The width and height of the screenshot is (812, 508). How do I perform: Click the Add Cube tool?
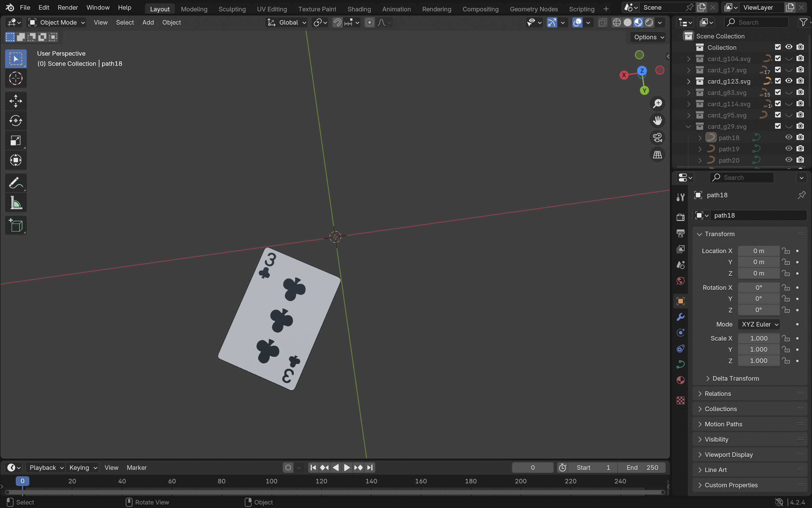pyautogui.click(x=16, y=226)
